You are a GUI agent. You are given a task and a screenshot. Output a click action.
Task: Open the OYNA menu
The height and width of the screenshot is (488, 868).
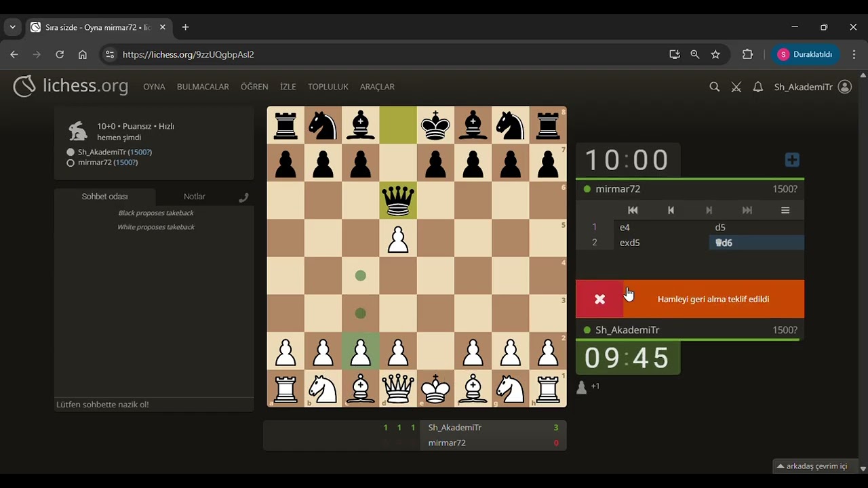154,87
